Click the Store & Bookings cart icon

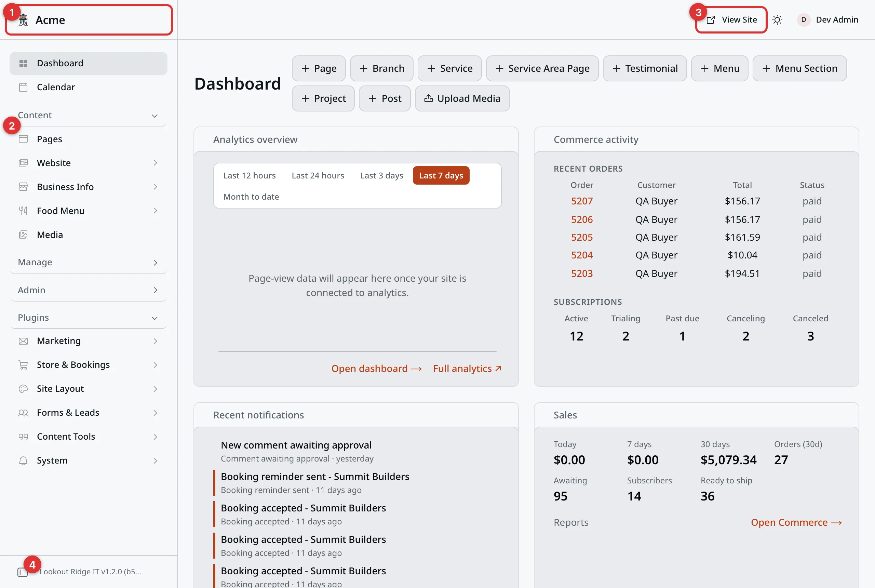23,365
